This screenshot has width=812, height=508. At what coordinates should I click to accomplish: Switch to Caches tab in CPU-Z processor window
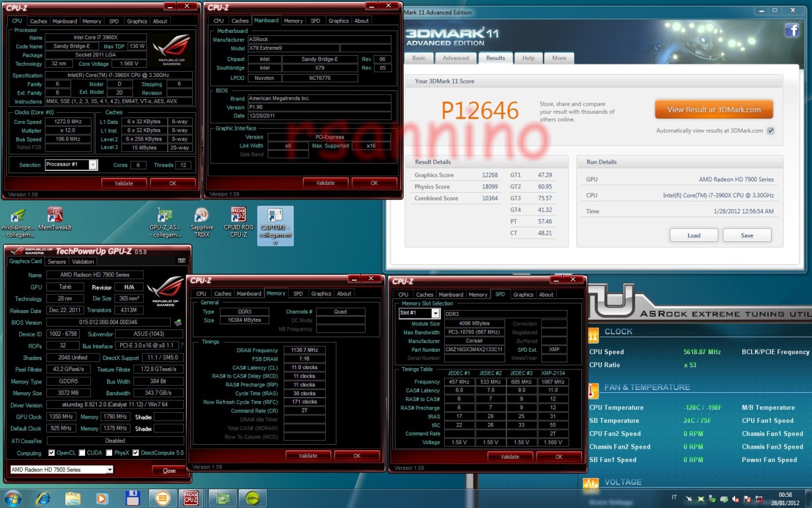(39, 21)
